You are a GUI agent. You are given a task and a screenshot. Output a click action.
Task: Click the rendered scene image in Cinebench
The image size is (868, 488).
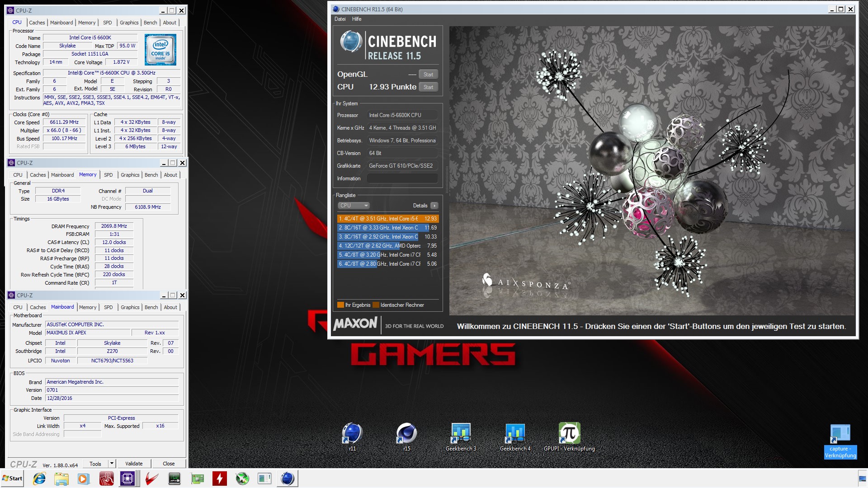point(651,170)
